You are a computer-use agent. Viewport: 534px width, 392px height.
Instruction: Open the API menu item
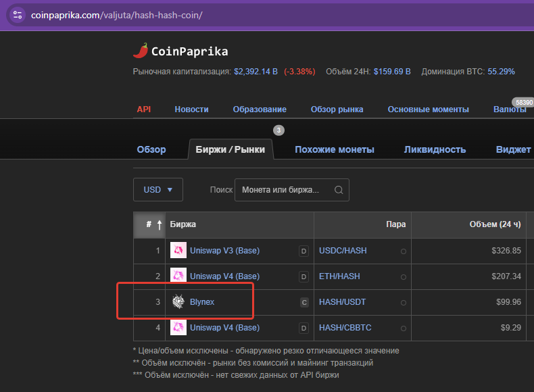(x=144, y=109)
